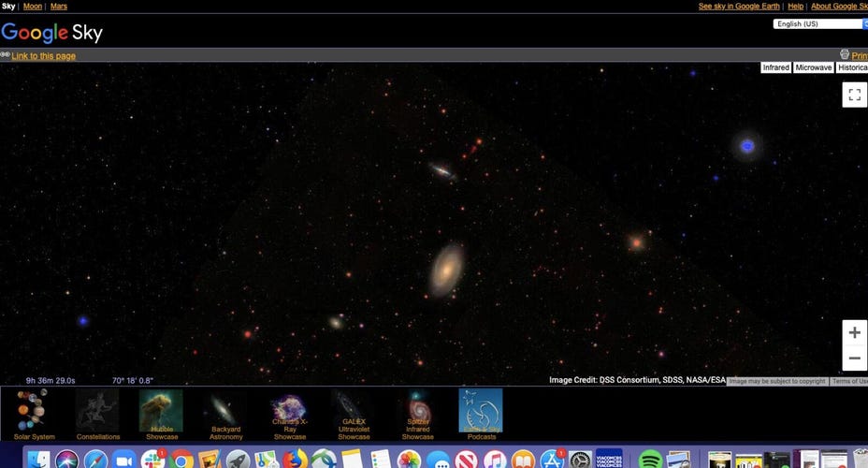This screenshot has width=868, height=468.
Task: Click the chain link icon
Action: (5, 54)
